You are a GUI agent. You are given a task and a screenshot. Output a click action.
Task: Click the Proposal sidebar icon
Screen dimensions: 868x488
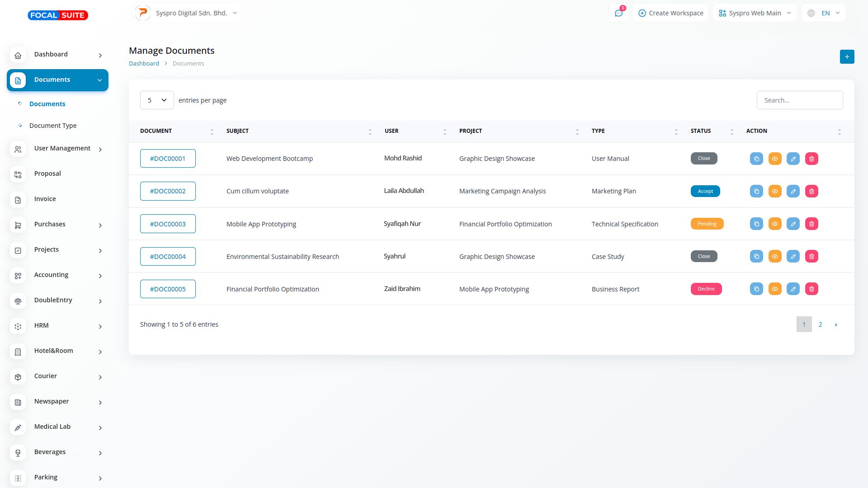(18, 174)
